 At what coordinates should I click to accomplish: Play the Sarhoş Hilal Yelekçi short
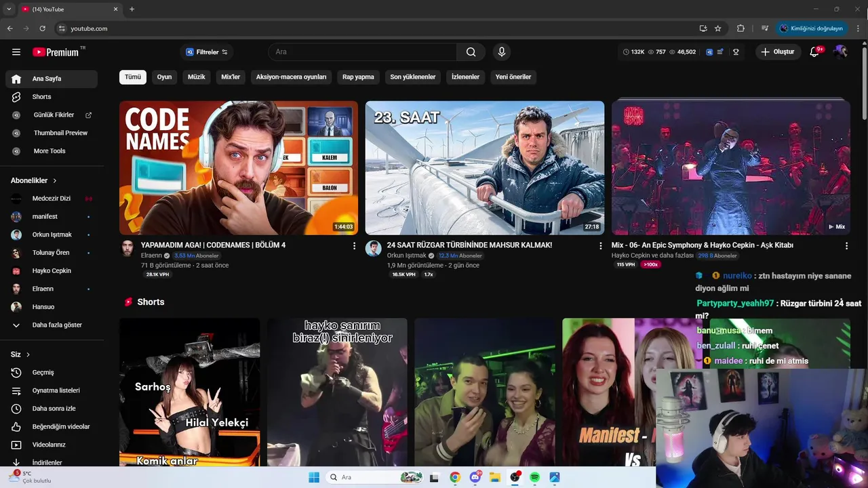click(x=189, y=392)
